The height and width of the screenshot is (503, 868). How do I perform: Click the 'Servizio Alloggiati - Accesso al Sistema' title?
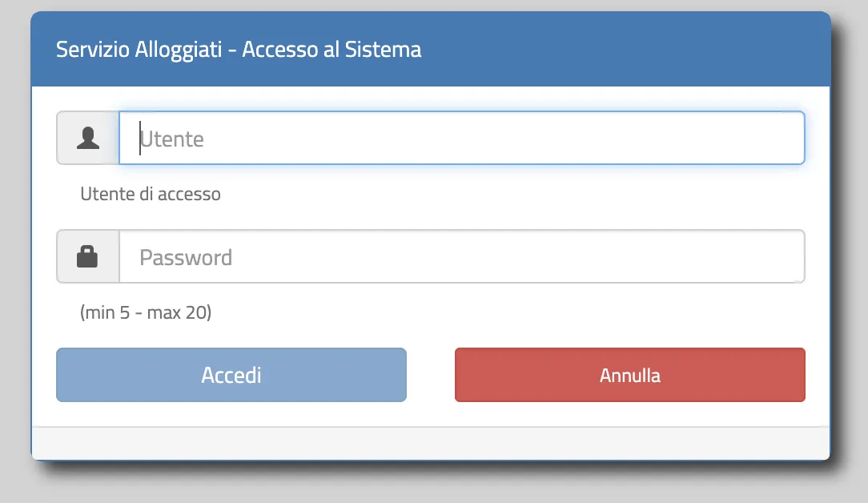tap(239, 50)
